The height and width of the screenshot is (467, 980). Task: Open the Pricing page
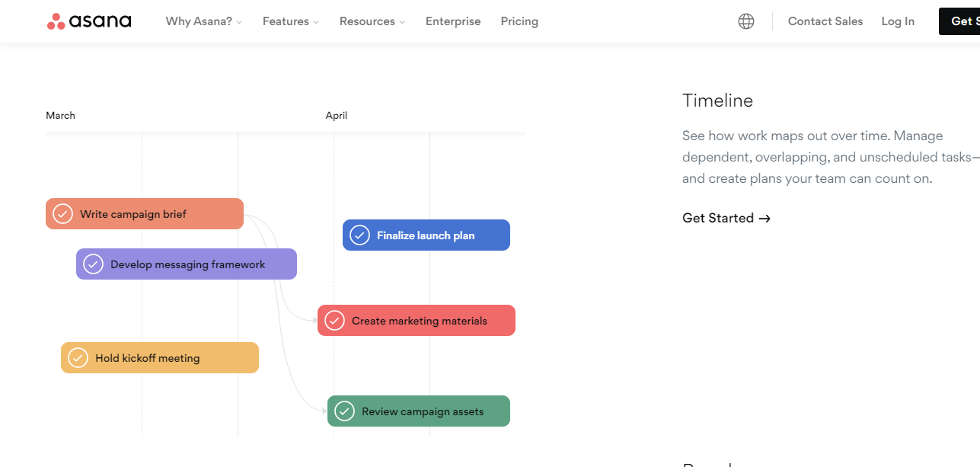519,21
